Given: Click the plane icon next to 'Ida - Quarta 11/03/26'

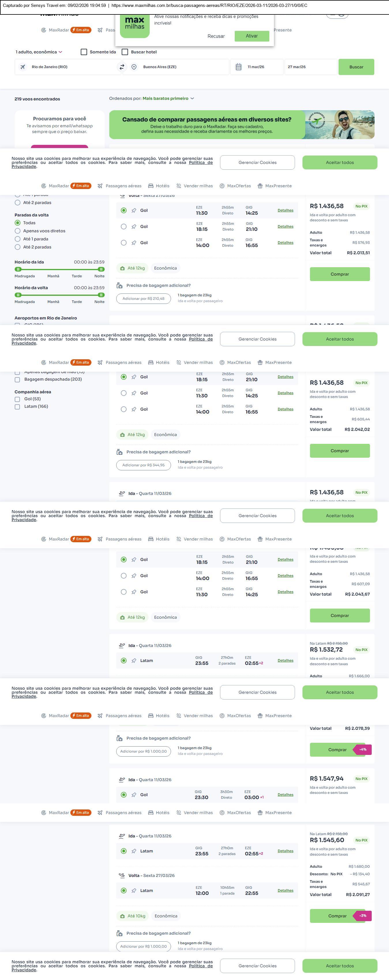Looking at the screenshot, I should pyautogui.click(x=122, y=493).
